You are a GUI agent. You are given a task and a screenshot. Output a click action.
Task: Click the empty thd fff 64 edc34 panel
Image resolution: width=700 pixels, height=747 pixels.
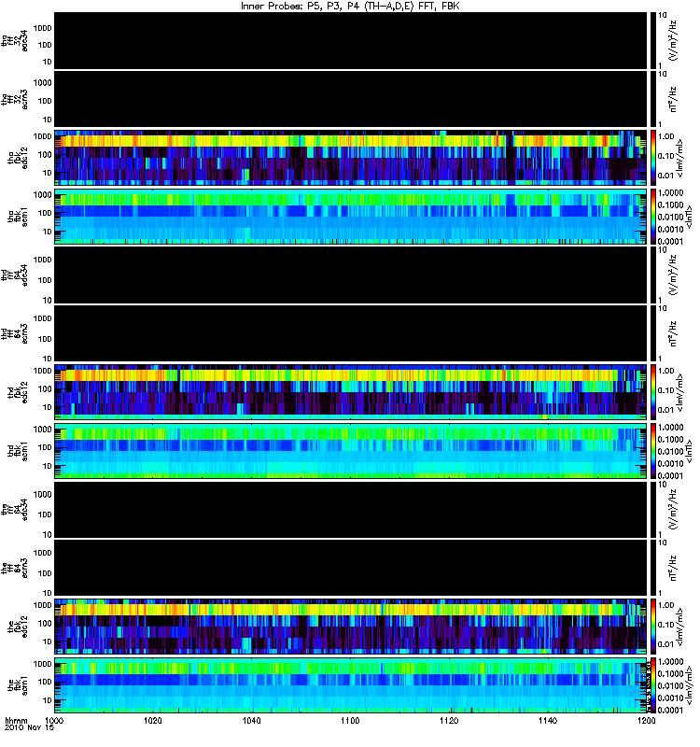[x=351, y=275]
